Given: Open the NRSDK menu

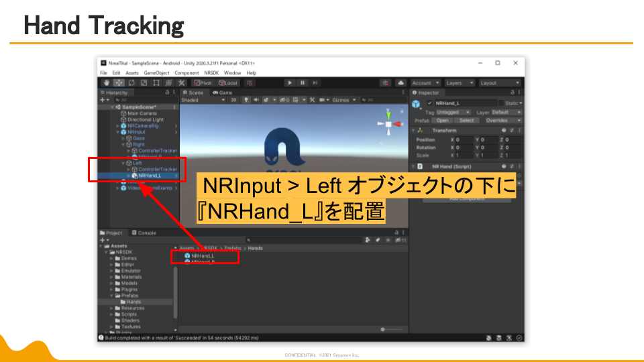Looking at the screenshot, I should (211, 72).
